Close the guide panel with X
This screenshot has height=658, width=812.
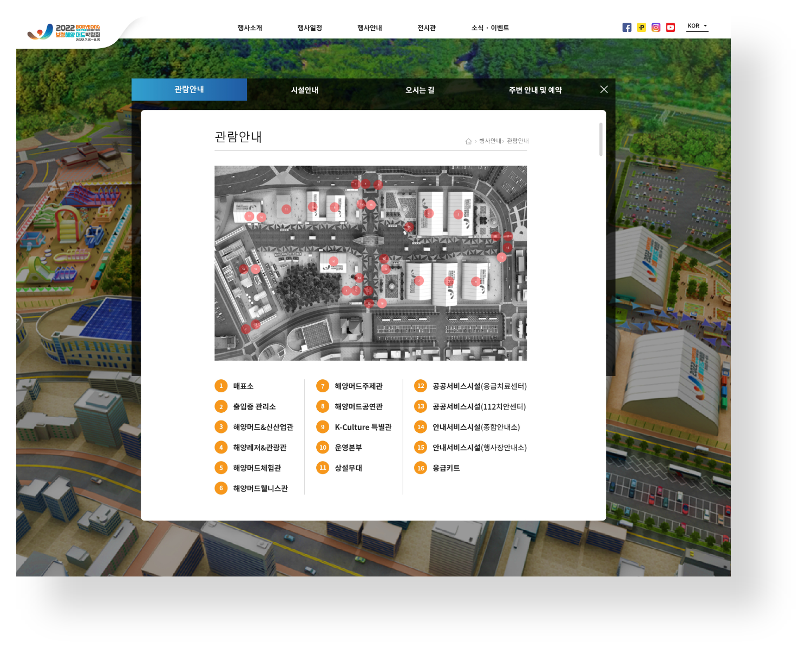604,89
